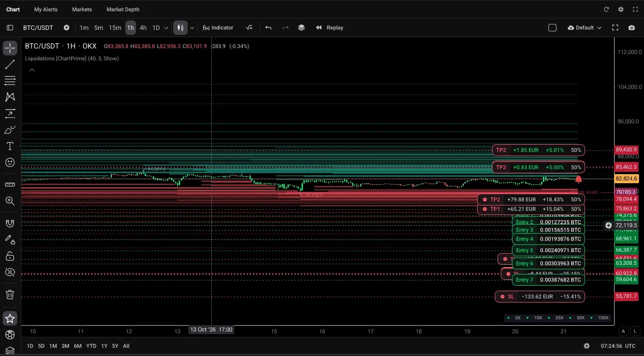The width and height of the screenshot is (644, 356).
Task: Collapse the indicator legend chevron
Action: tap(32, 70)
